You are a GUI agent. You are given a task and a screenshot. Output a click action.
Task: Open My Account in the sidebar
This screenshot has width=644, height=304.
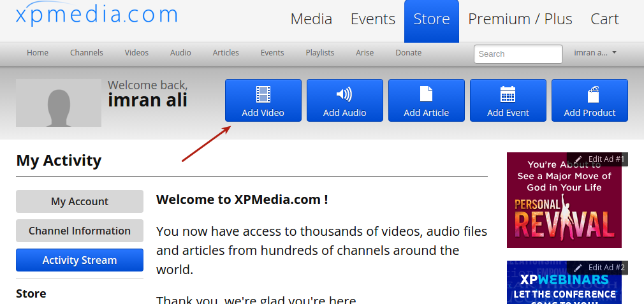pos(80,201)
